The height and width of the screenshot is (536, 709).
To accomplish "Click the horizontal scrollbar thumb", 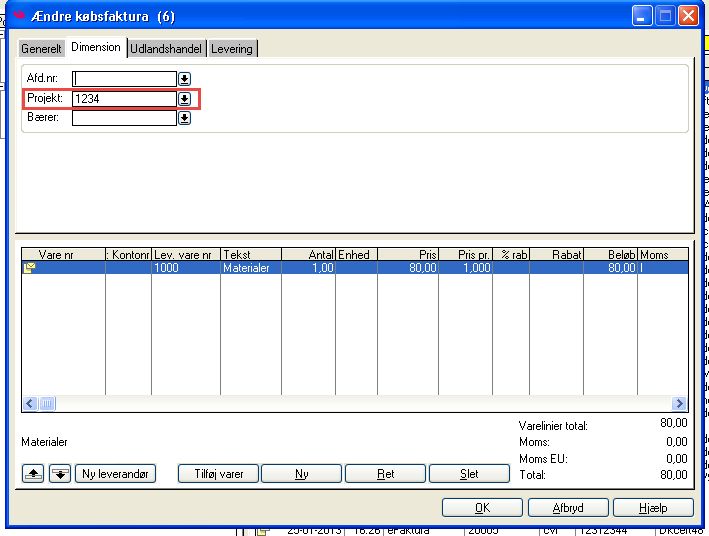I will [47, 403].
